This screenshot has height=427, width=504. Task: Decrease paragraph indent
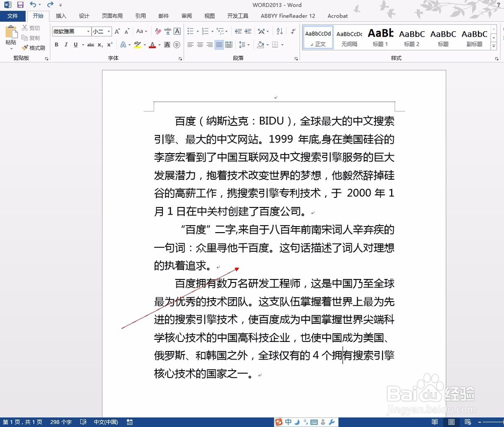point(238,31)
